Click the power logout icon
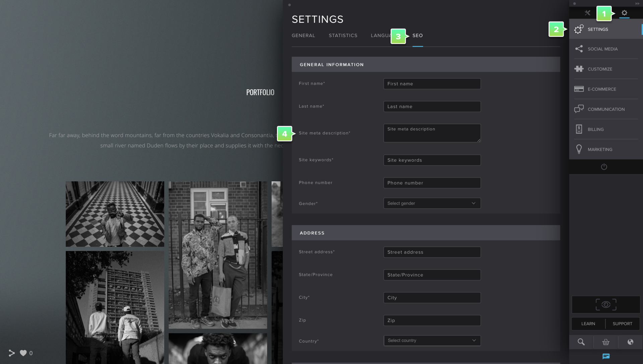The width and height of the screenshot is (643, 364). [604, 167]
